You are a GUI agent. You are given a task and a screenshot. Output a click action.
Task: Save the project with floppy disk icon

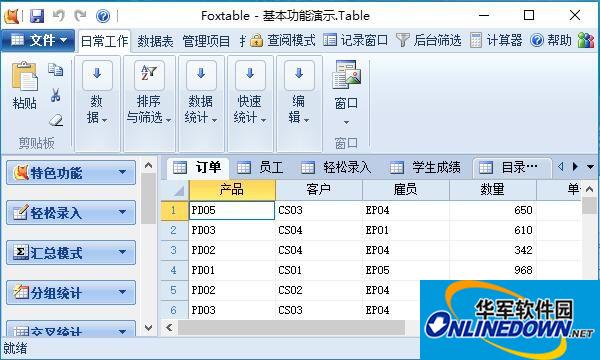(37, 16)
